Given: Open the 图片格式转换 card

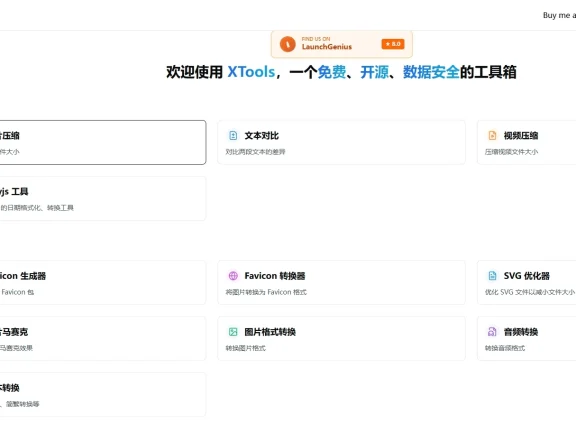Looking at the screenshot, I should click(x=341, y=339).
